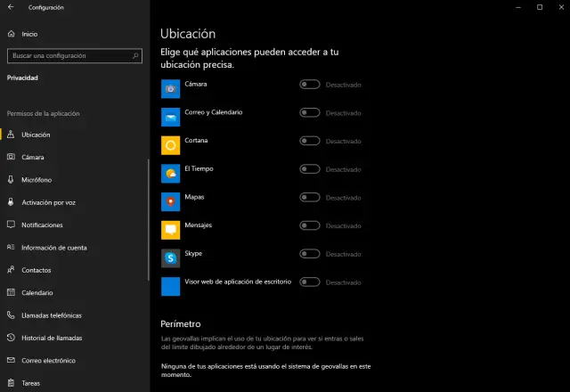This screenshot has height=392, width=570.
Task: Enable location toggle for Cámara
Action: (310, 85)
